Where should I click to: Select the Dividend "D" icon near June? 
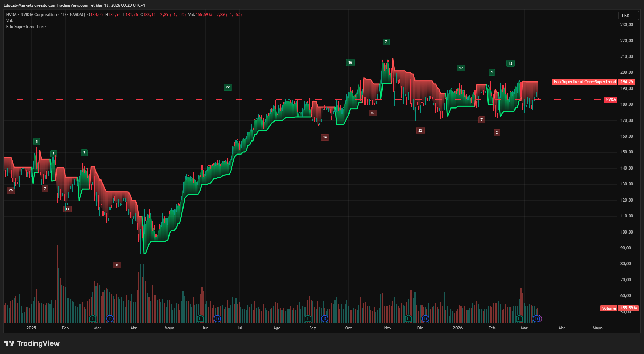217,319
